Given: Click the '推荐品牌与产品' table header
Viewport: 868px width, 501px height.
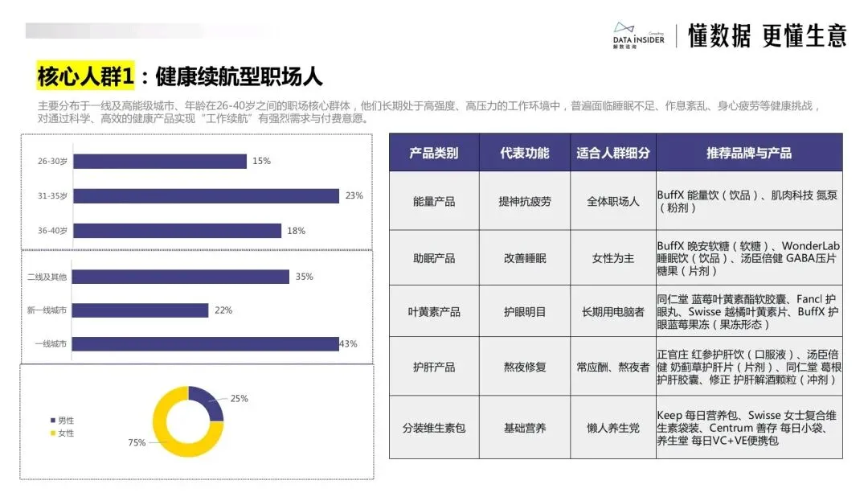Looking at the screenshot, I should 750,152.
